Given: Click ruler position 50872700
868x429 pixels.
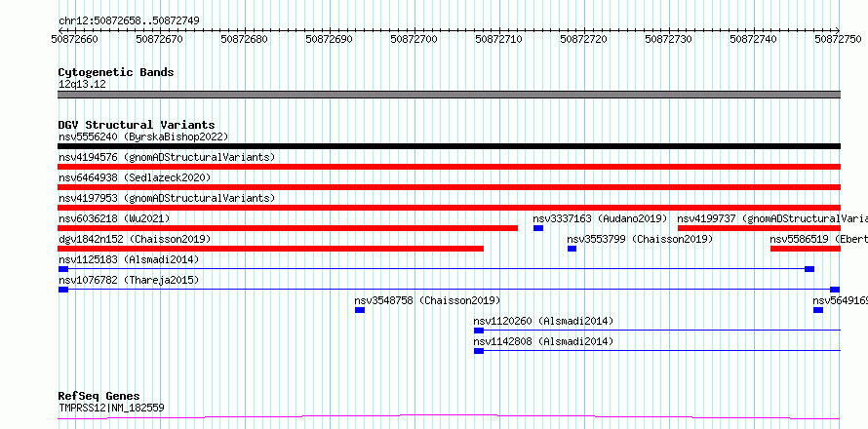Looking at the screenshot, I should [414, 39].
